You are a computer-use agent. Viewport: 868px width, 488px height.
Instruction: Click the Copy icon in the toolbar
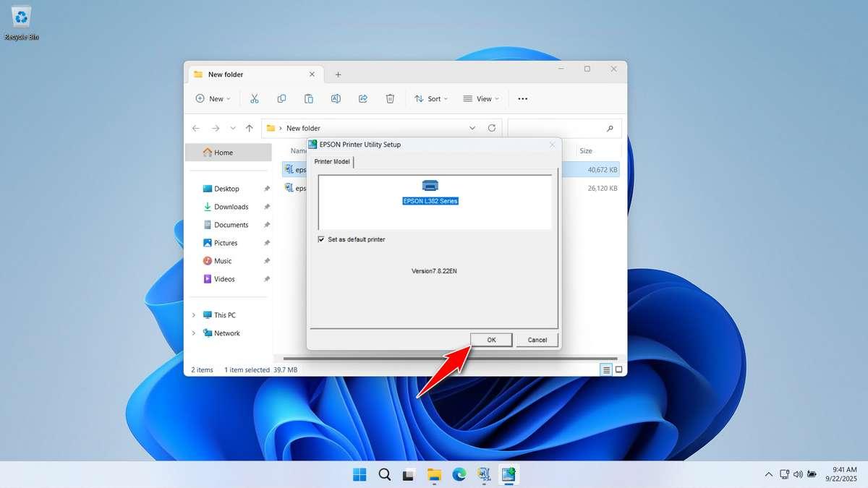click(x=281, y=98)
